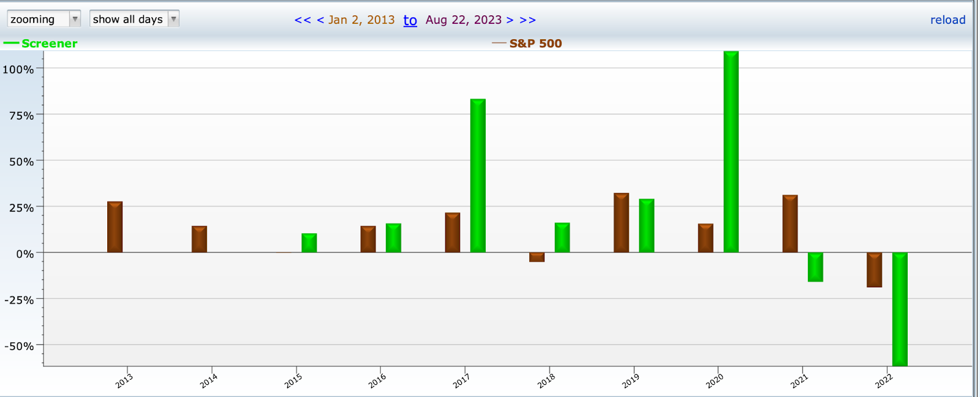Select the negative 2021 Screener green bar
The width and height of the screenshot is (980, 397).
point(815,267)
